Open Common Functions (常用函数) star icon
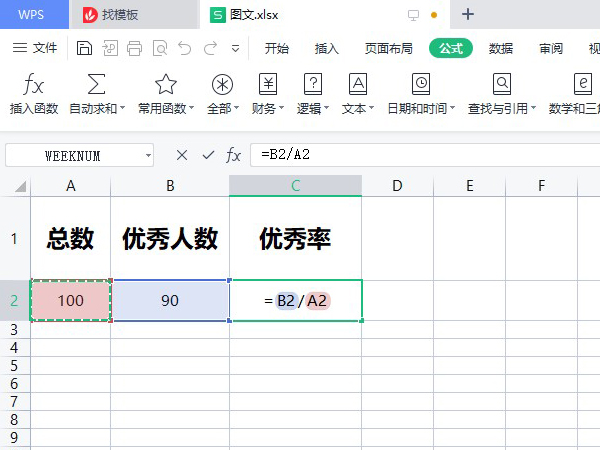600x450 pixels. [165, 84]
